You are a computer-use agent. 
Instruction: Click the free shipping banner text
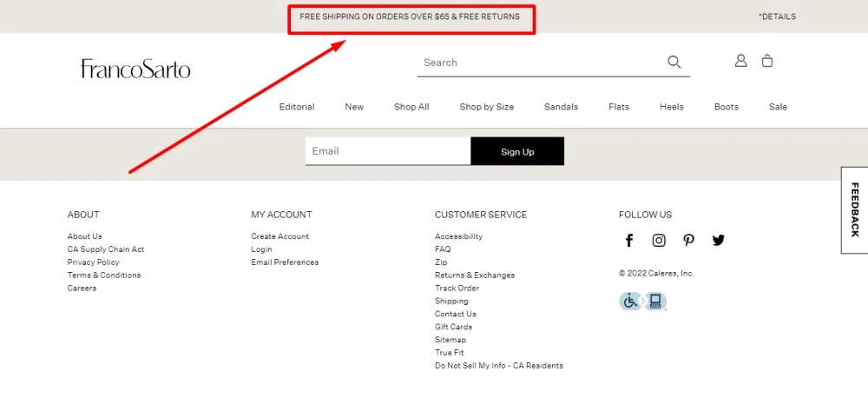[410, 17]
